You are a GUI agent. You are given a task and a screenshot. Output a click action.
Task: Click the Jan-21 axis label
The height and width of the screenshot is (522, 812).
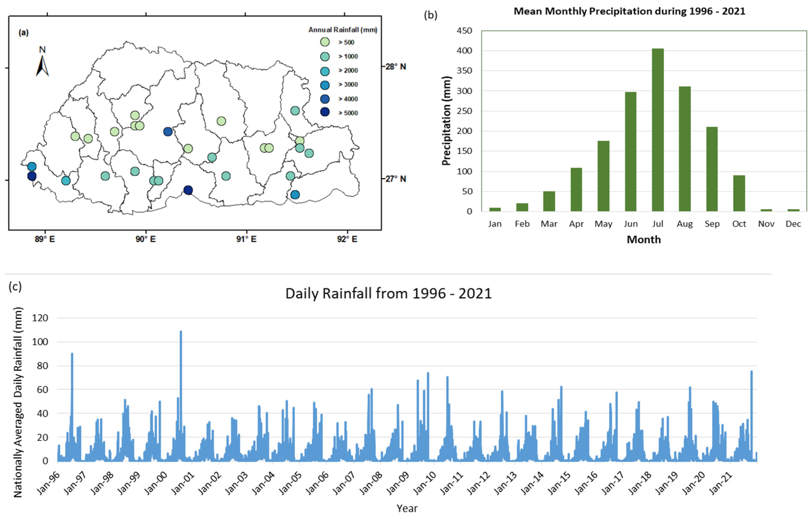pos(721,483)
